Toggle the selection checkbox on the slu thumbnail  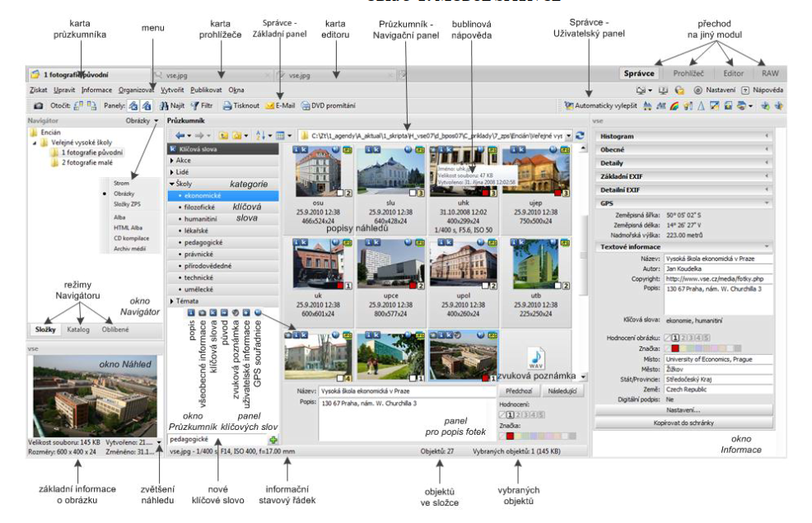click(x=413, y=194)
